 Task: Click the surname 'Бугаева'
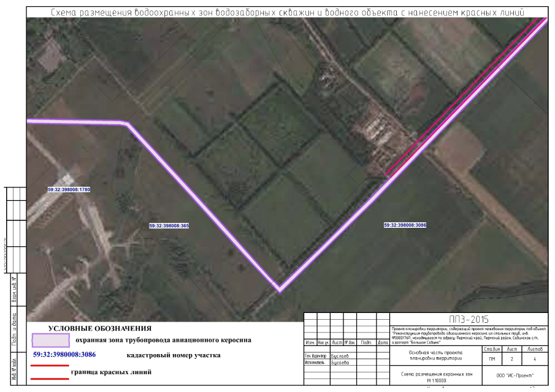point(340,363)
